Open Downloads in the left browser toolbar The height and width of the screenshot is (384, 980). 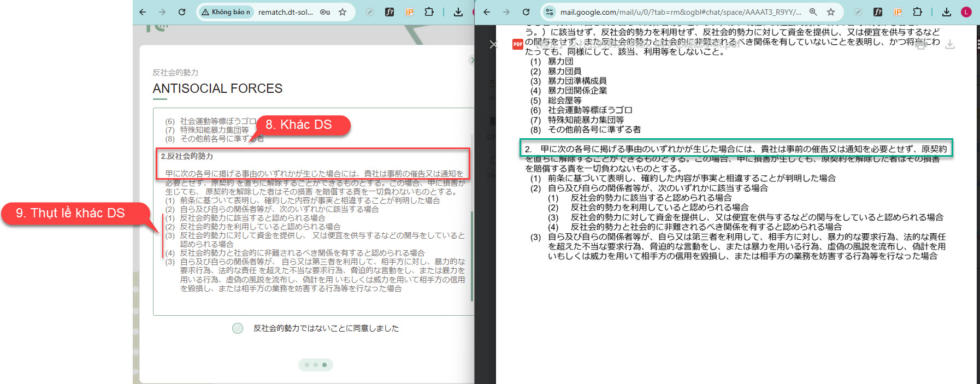tap(458, 12)
